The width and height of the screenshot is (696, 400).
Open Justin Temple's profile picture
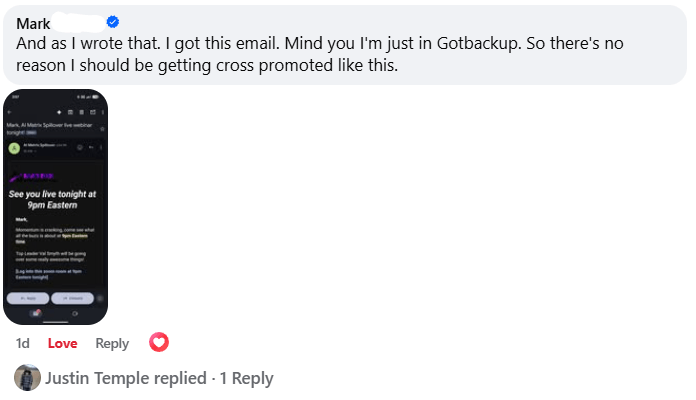pos(28,378)
